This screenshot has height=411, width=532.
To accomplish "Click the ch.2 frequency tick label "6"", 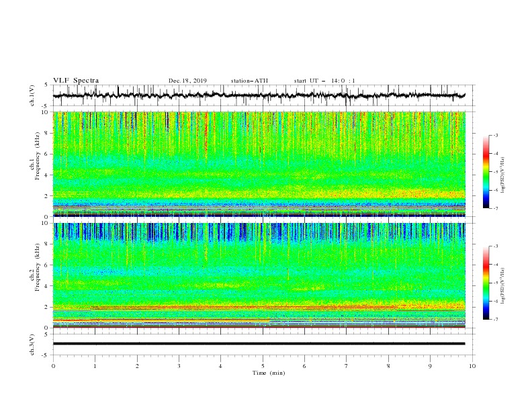I will click(47, 265).
